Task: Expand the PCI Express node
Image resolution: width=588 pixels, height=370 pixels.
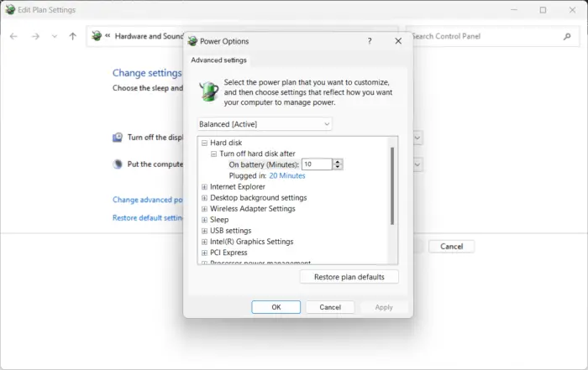Action: [204, 253]
